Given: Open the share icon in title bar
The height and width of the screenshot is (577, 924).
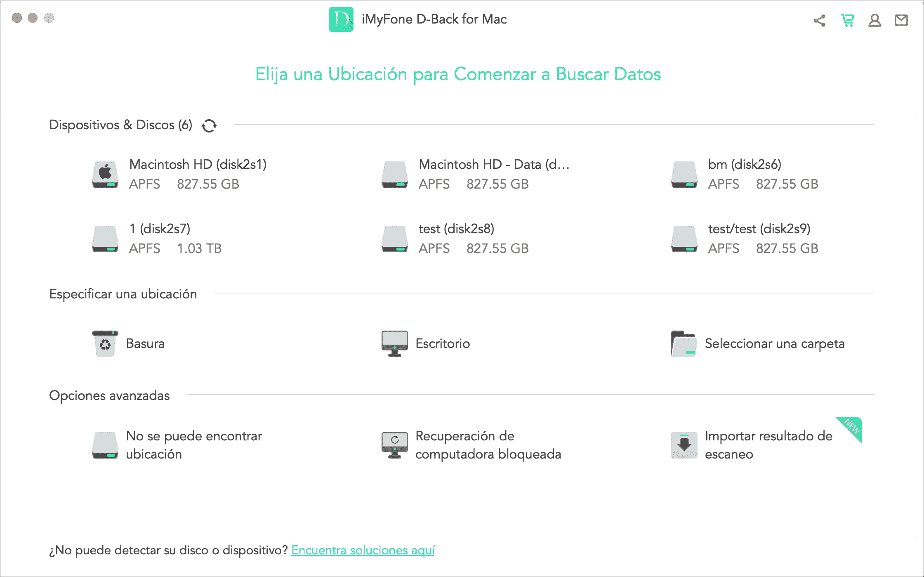Looking at the screenshot, I should 820,20.
